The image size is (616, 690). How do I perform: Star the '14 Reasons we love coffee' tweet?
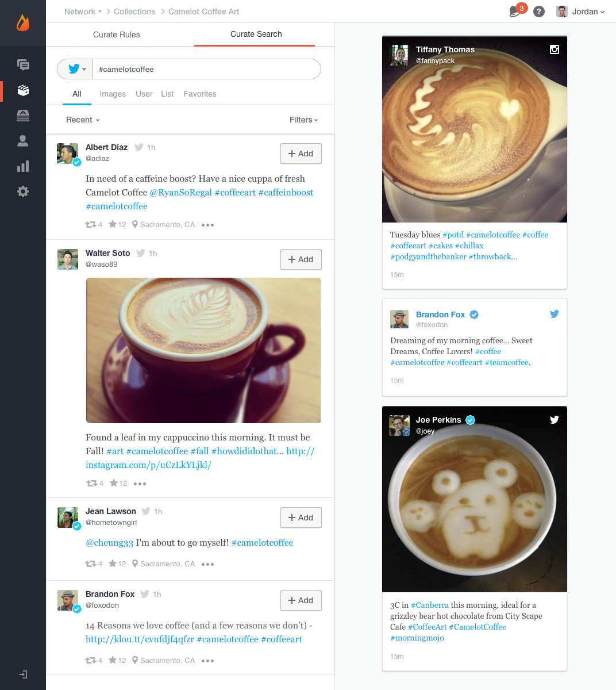pyautogui.click(x=113, y=661)
